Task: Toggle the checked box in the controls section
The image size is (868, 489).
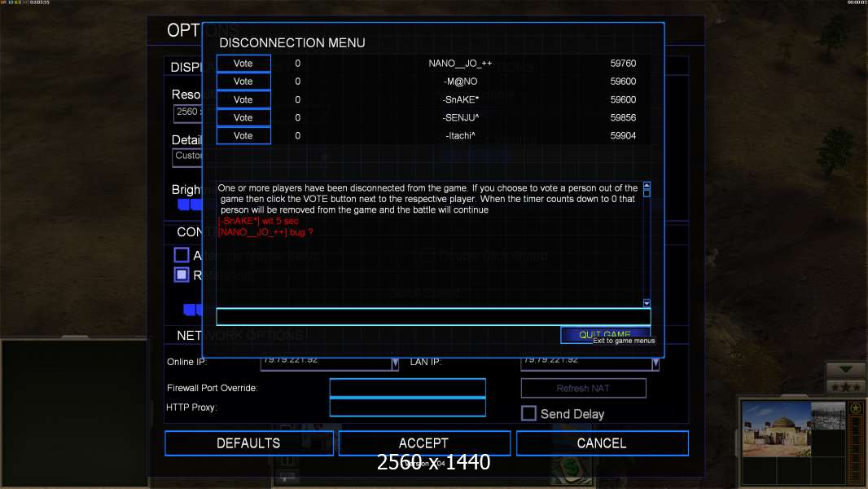Action: click(182, 275)
